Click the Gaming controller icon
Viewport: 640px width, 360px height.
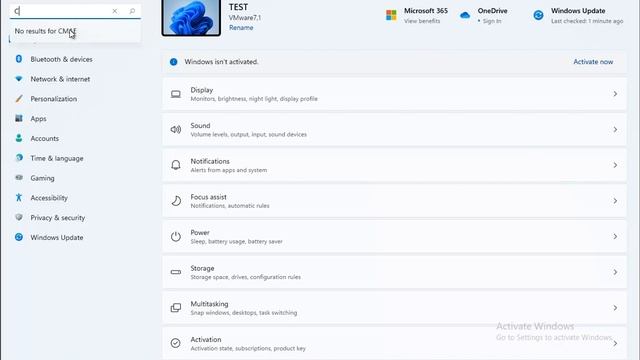(19, 178)
